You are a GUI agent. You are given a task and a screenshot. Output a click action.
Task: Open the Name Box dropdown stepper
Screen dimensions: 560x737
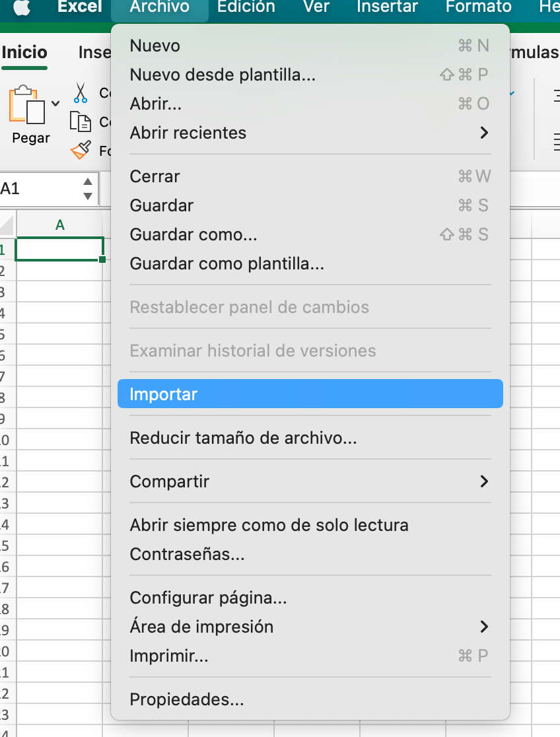point(88,188)
